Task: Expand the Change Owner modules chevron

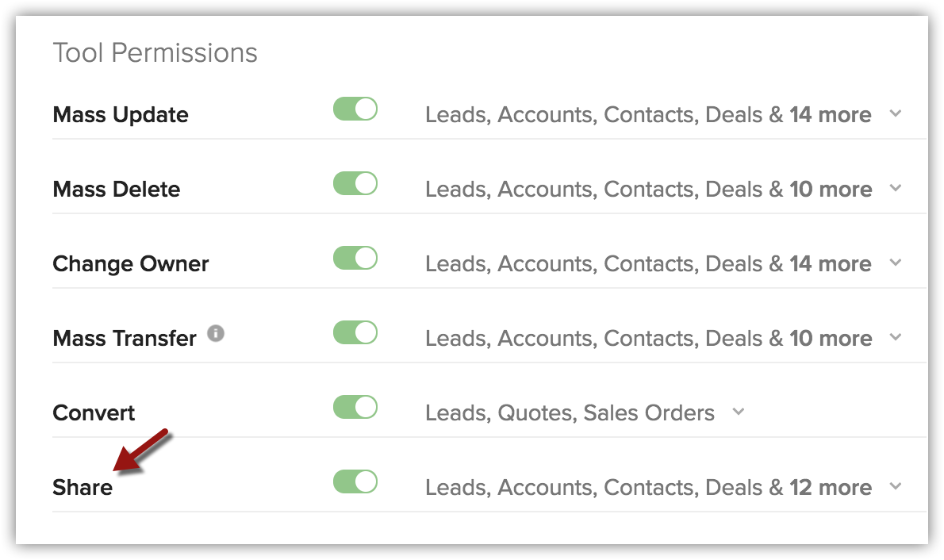Action: coord(896,263)
